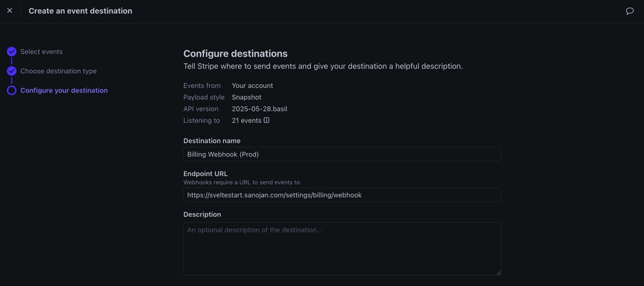
Task: Click the Create an event destination title
Action: point(80,11)
